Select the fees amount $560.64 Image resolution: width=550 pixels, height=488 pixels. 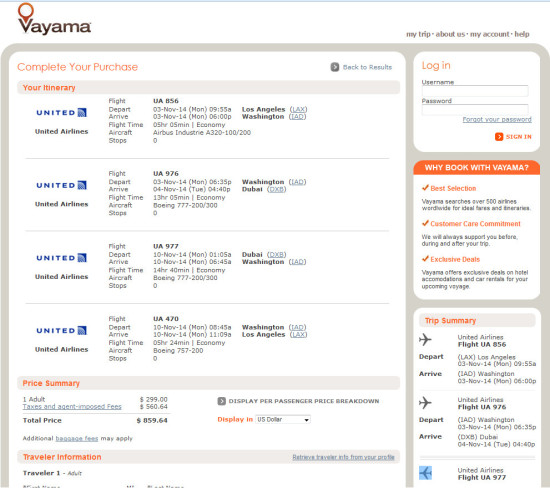click(154, 407)
